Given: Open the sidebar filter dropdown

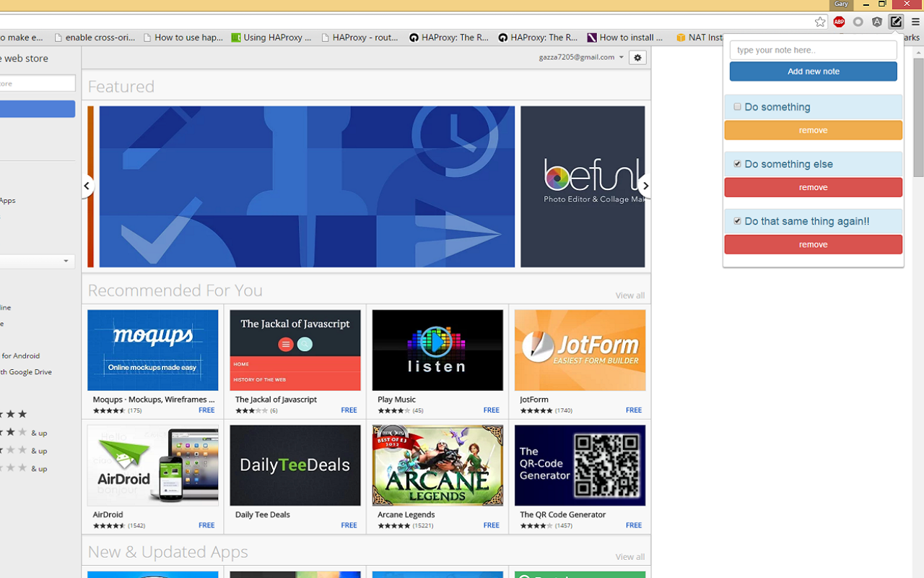Looking at the screenshot, I should [38, 261].
